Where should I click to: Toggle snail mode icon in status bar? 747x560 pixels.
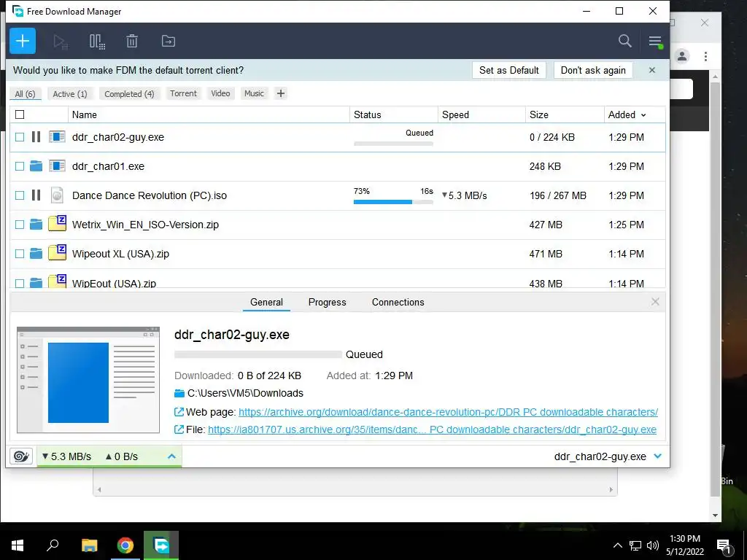[21, 456]
